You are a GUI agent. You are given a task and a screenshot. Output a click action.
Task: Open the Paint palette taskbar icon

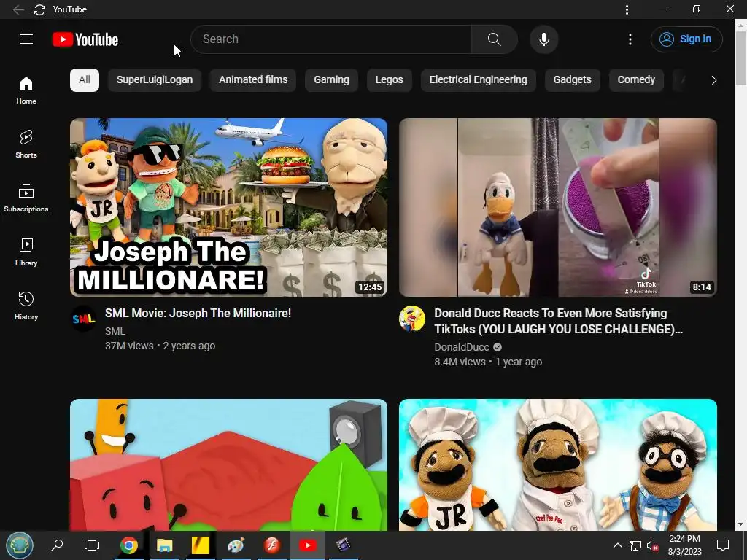[236, 545]
